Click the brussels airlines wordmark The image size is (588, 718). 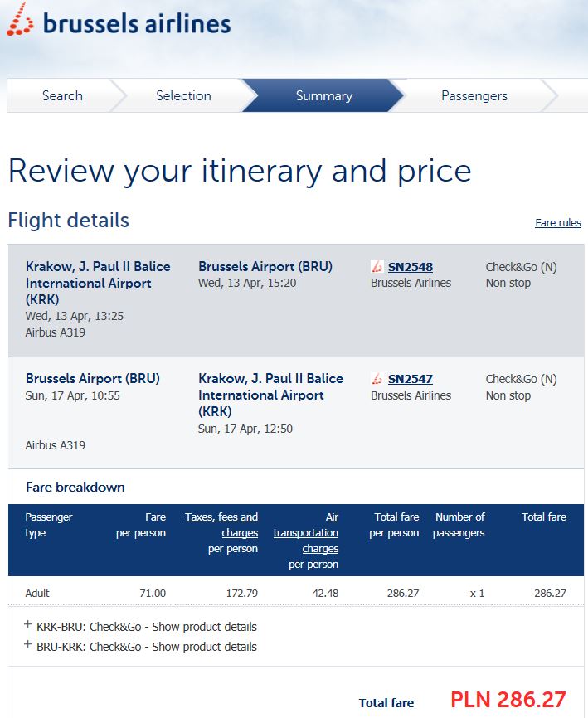pyautogui.click(x=137, y=23)
